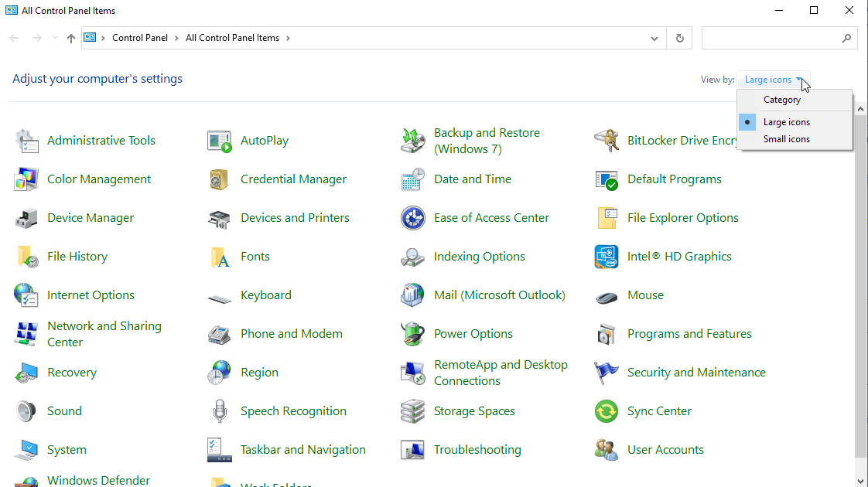This screenshot has height=487, width=868.
Task: Open User Accounts
Action: (x=665, y=449)
